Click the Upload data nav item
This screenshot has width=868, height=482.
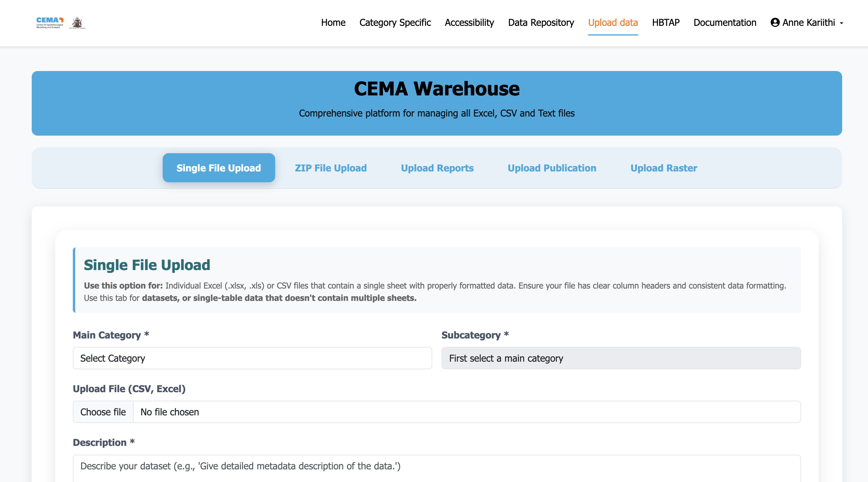coord(613,23)
